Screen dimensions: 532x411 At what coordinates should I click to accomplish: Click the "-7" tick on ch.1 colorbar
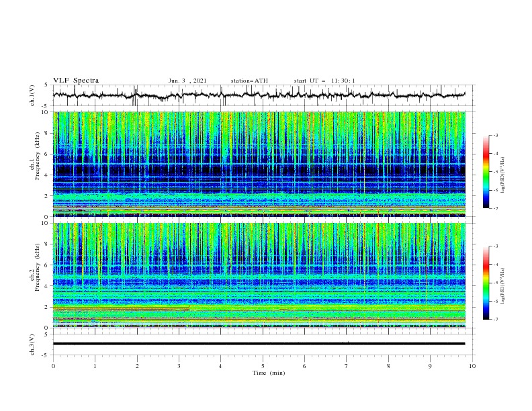point(496,208)
